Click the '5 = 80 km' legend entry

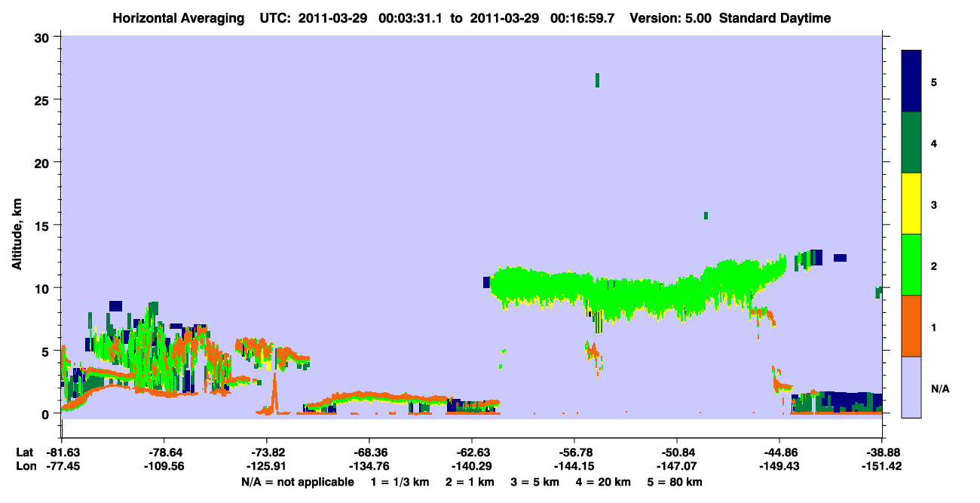(x=676, y=481)
